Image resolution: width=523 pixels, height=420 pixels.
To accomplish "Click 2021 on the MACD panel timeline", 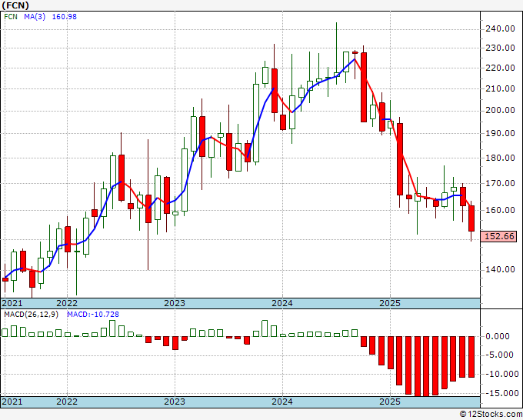I will 12,402.
